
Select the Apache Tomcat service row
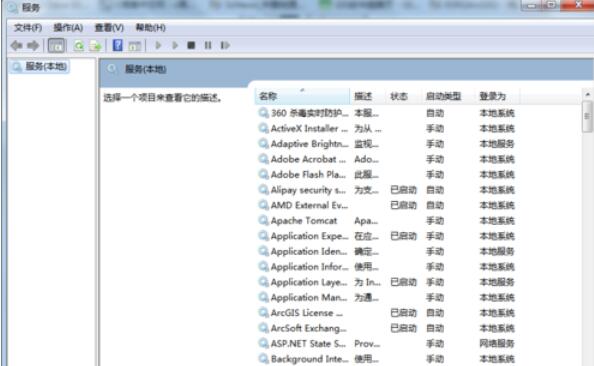(386, 221)
